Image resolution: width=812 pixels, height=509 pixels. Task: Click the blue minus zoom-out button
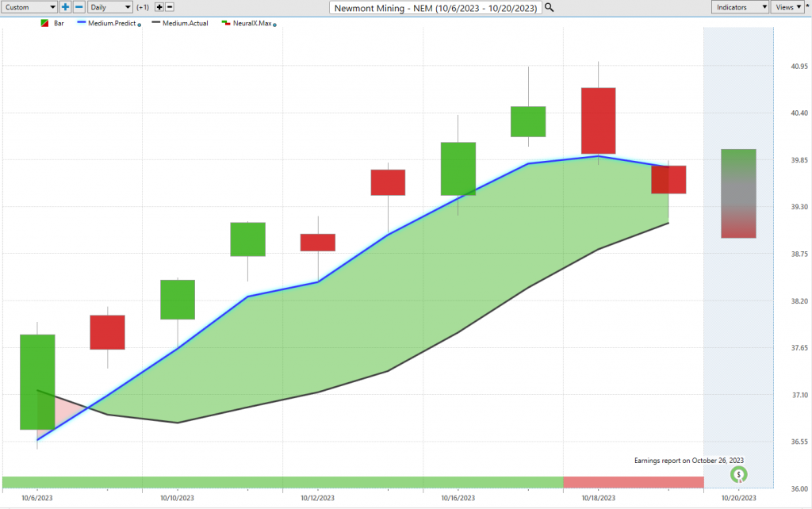79,7
